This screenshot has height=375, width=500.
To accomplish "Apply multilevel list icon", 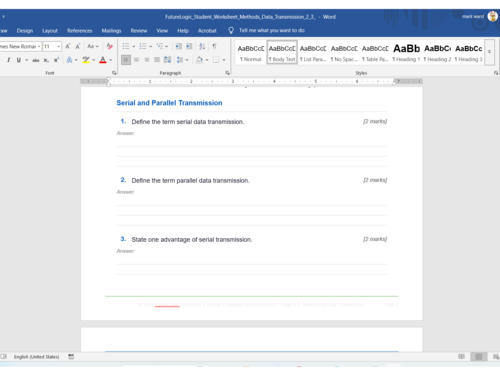I will click(x=160, y=46).
